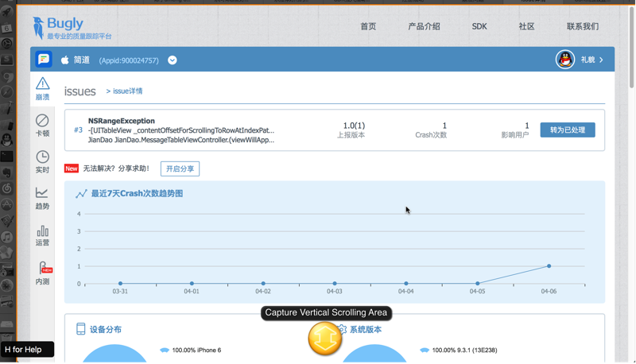Click the issues breadcrumb heading
Viewport: 636px width, 364px height.
(80, 91)
